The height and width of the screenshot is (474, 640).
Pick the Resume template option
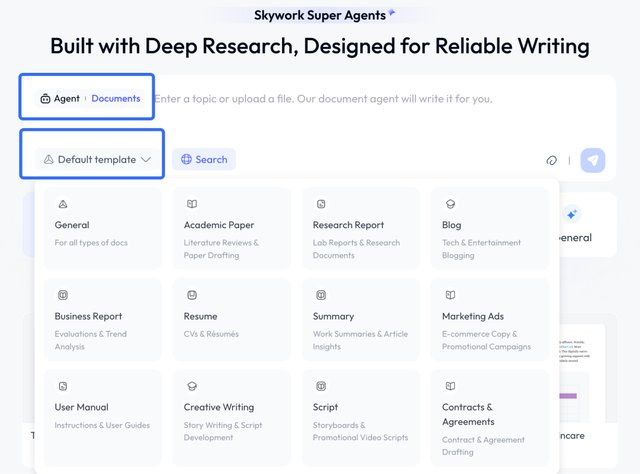click(x=231, y=320)
